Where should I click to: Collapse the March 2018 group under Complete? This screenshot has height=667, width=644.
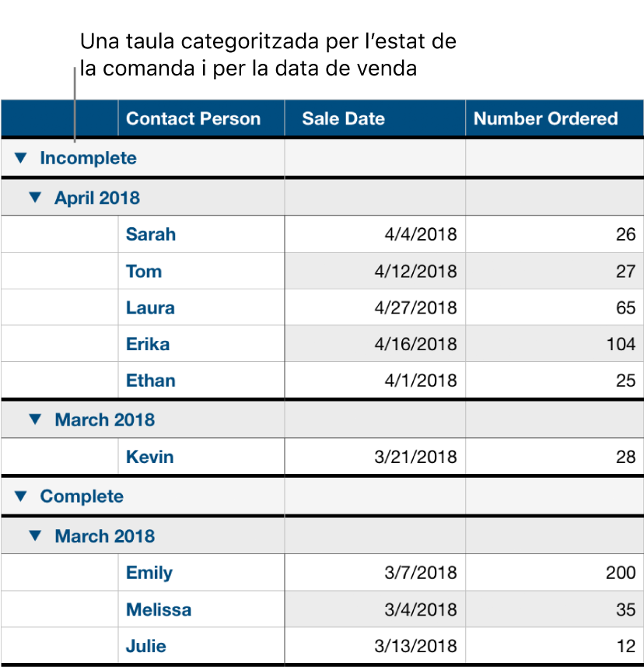pos(34,535)
